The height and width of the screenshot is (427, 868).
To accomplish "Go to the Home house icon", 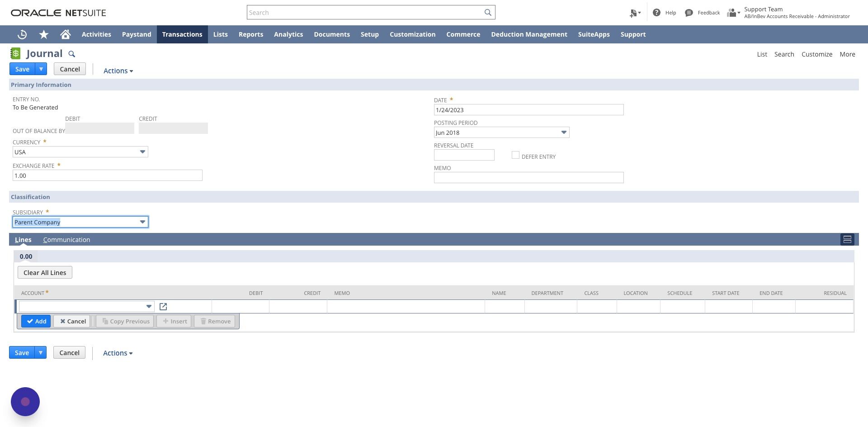I will pyautogui.click(x=66, y=34).
